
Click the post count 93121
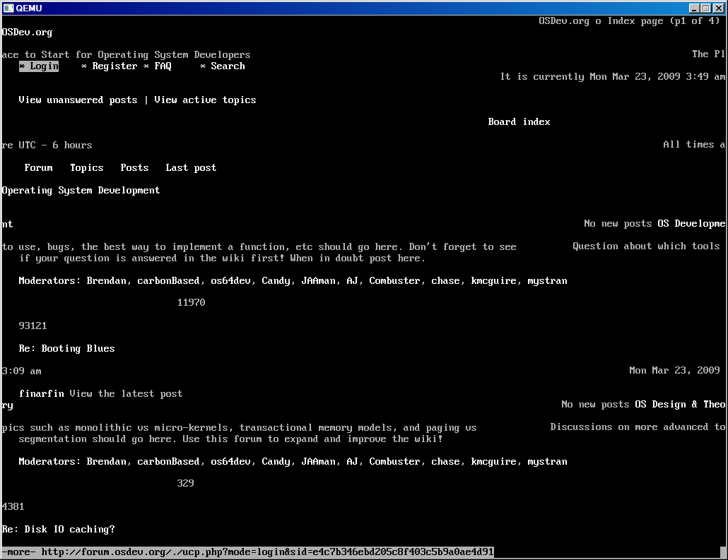click(33, 326)
